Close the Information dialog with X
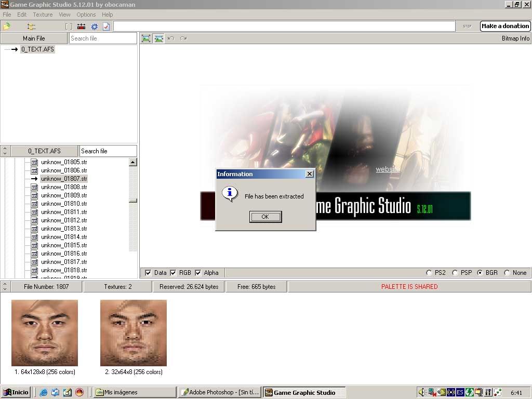Viewport: 532px width, 399px height. point(310,174)
